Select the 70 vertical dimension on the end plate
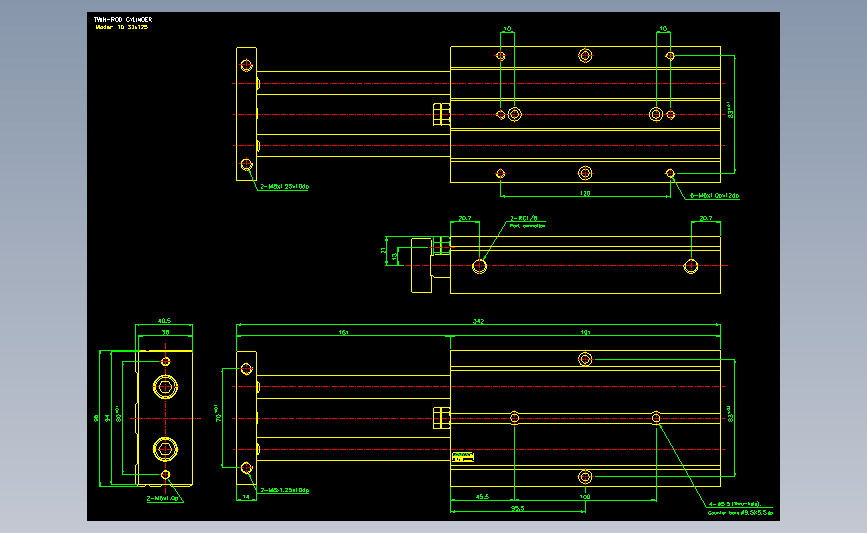This screenshot has width=867, height=533. coord(218,414)
